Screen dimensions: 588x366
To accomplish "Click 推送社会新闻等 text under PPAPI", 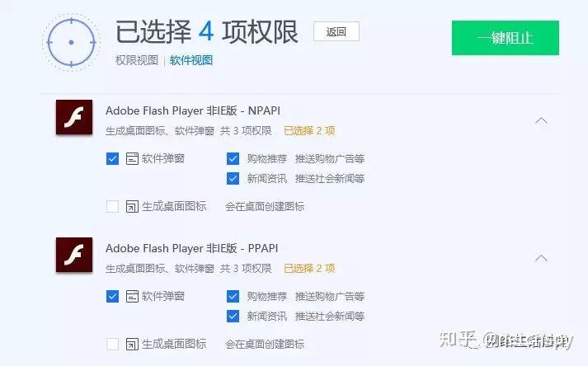I will [x=330, y=316].
